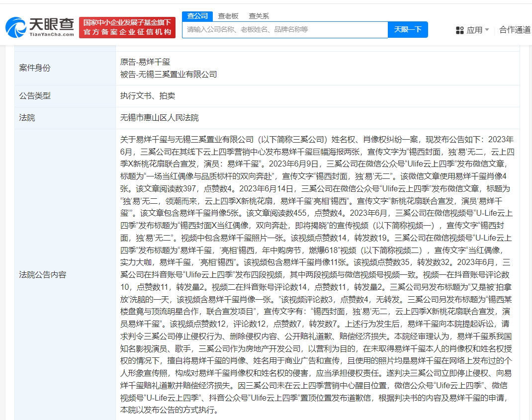Click the court announcement body paragraph
The width and height of the screenshot is (532, 420).
[317, 274]
